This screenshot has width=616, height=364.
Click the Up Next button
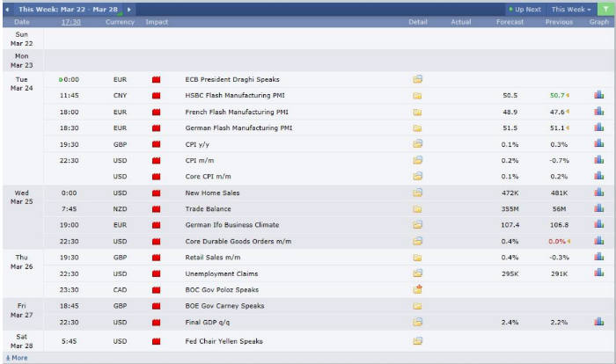(525, 9)
